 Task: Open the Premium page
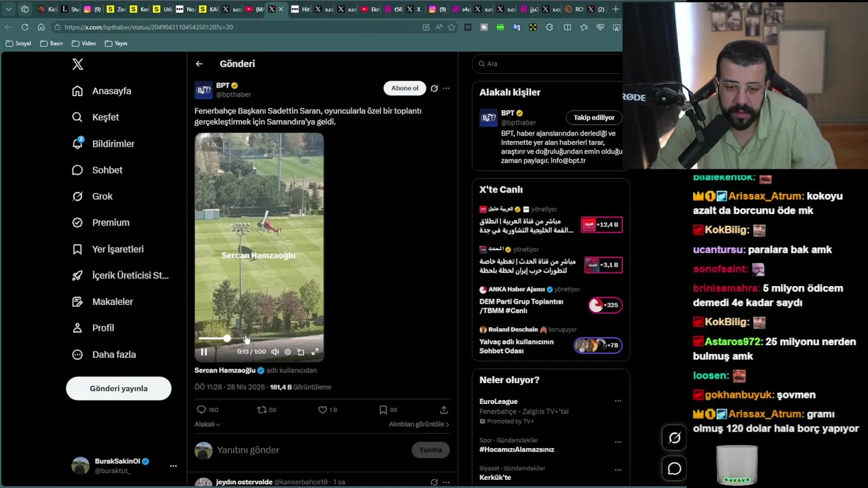point(101,222)
